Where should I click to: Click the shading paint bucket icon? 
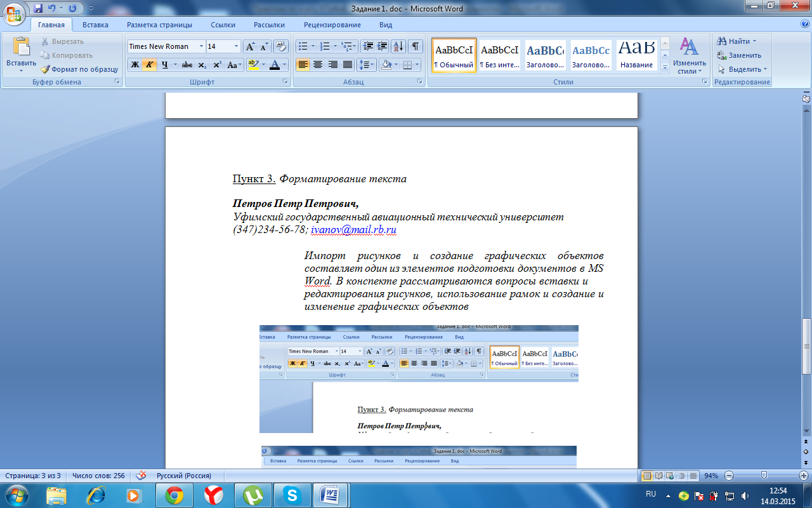[x=385, y=65]
